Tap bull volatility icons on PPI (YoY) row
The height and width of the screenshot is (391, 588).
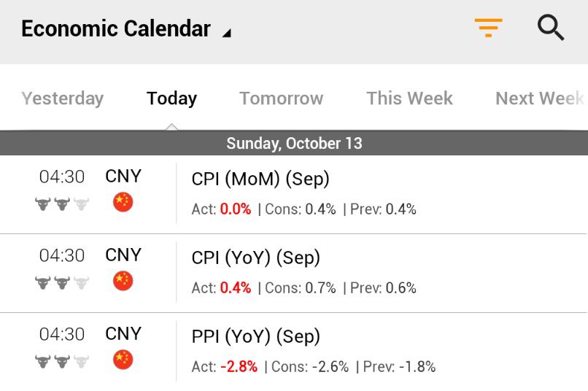tap(62, 361)
